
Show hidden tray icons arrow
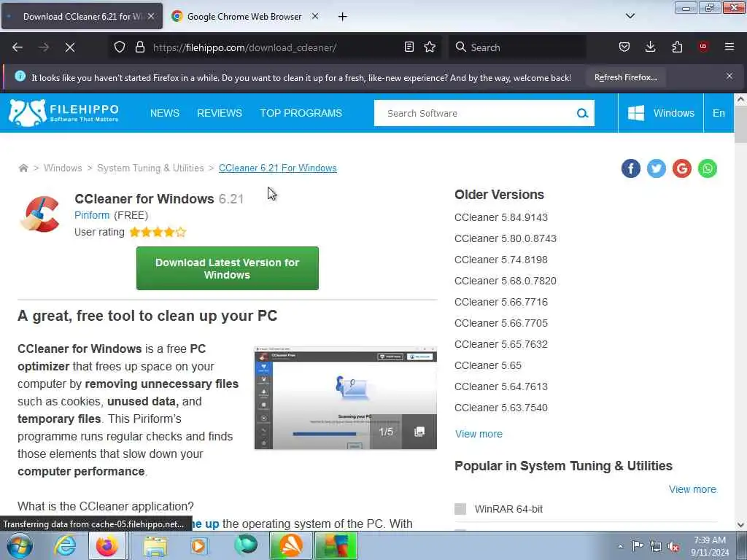click(620, 547)
